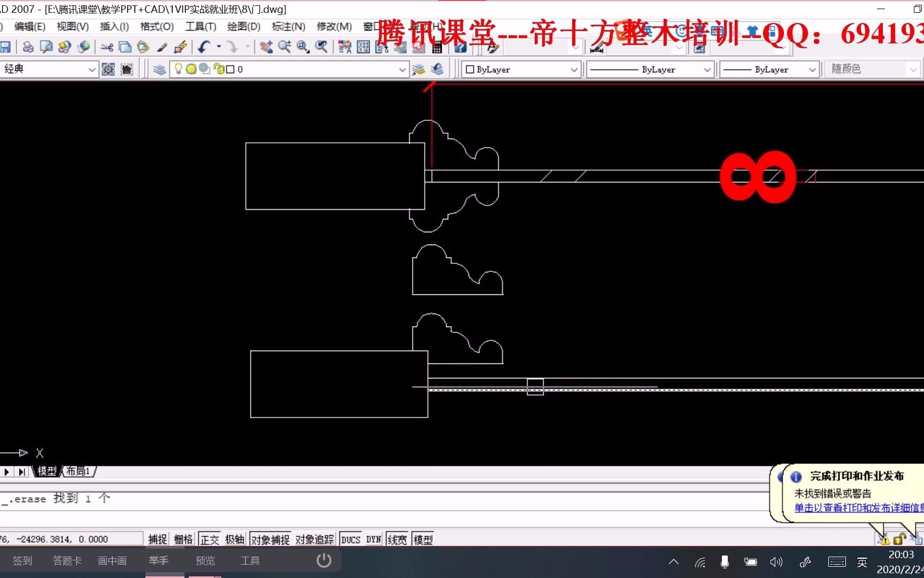Click the 单击以查看打印和发布详细信息 link
Screen dimensions: 924x578
click(859, 508)
